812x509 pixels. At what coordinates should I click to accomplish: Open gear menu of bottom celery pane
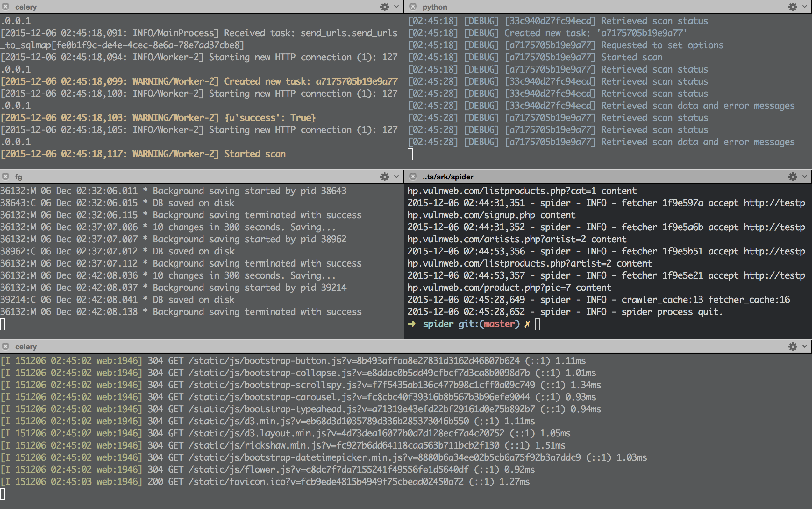(x=793, y=346)
